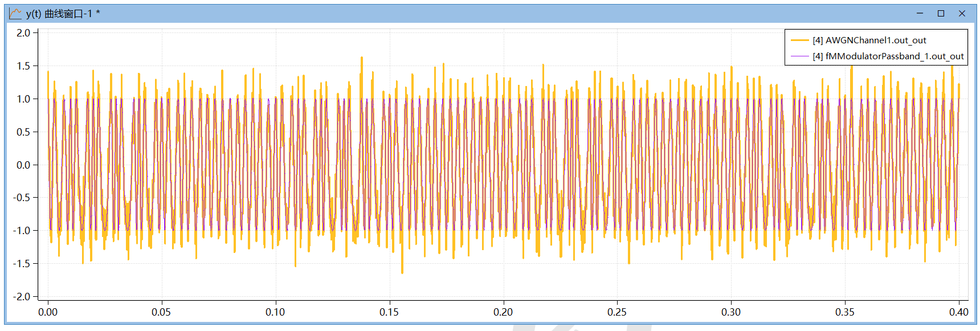Click y-axis tick label 2.0
This screenshot has width=980, height=331.
click(23, 33)
